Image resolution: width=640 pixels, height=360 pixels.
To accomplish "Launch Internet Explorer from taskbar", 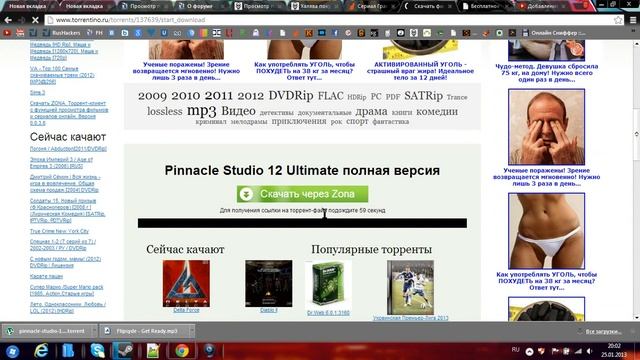I will [41, 351].
